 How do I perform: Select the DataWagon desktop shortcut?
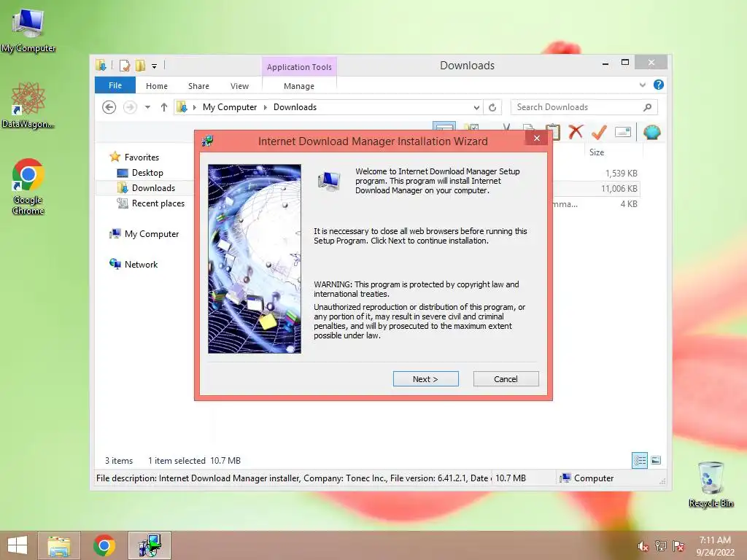[x=28, y=105]
